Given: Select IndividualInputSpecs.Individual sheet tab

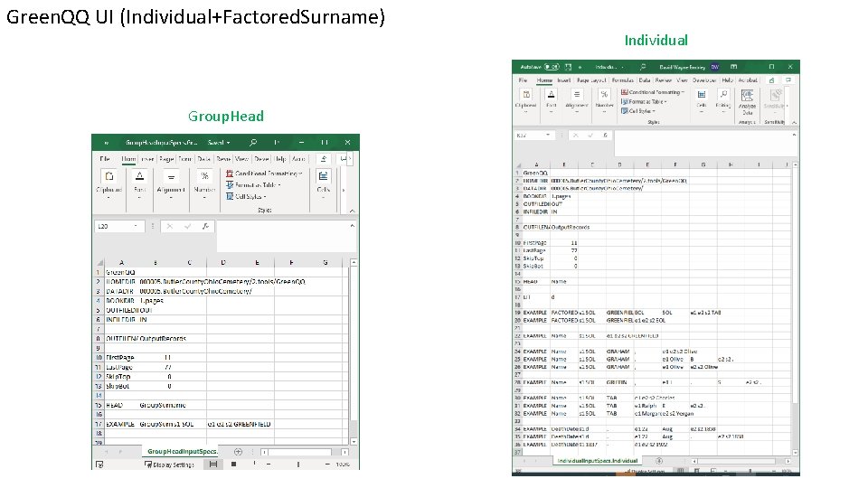Looking at the screenshot, I should (598, 461).
